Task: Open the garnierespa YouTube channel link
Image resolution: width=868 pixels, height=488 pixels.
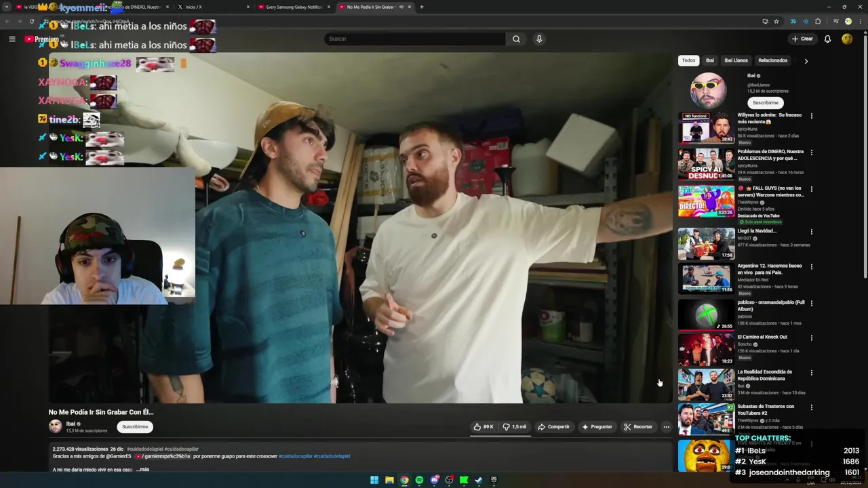Action: [163, 456]
